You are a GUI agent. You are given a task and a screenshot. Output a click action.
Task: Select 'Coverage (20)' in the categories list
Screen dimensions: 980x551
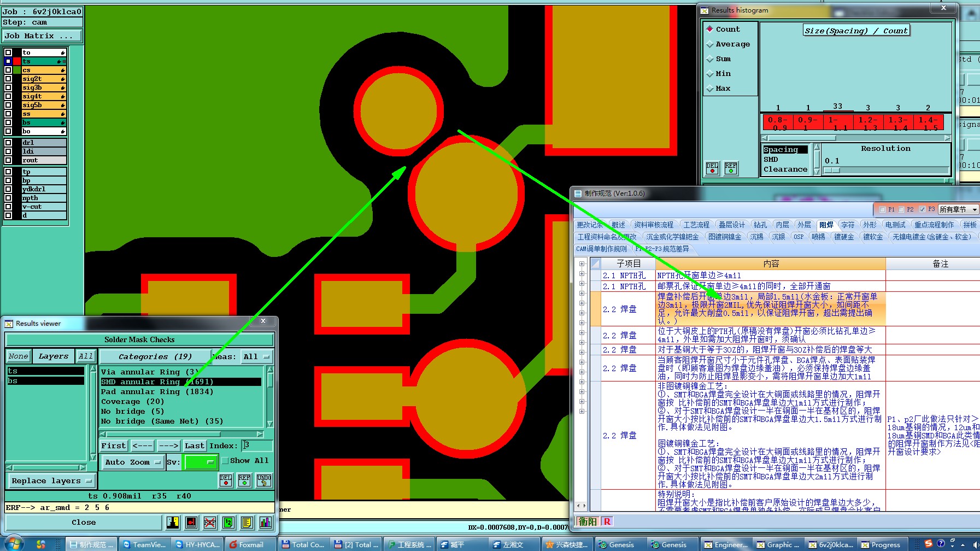tap(132, 402)
